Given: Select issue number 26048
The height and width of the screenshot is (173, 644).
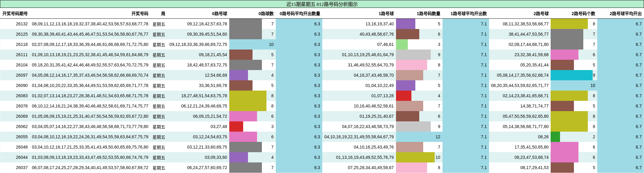Looking at the screenshot, I should click(x=22, y=147).
